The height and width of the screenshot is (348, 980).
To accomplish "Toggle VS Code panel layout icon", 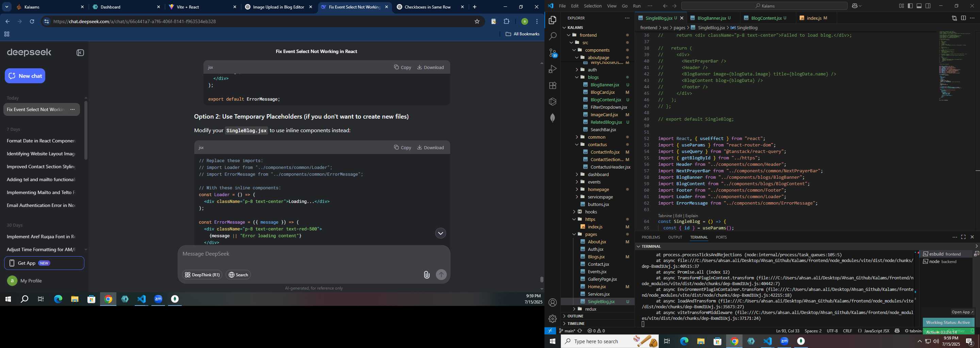I will 919,6.
